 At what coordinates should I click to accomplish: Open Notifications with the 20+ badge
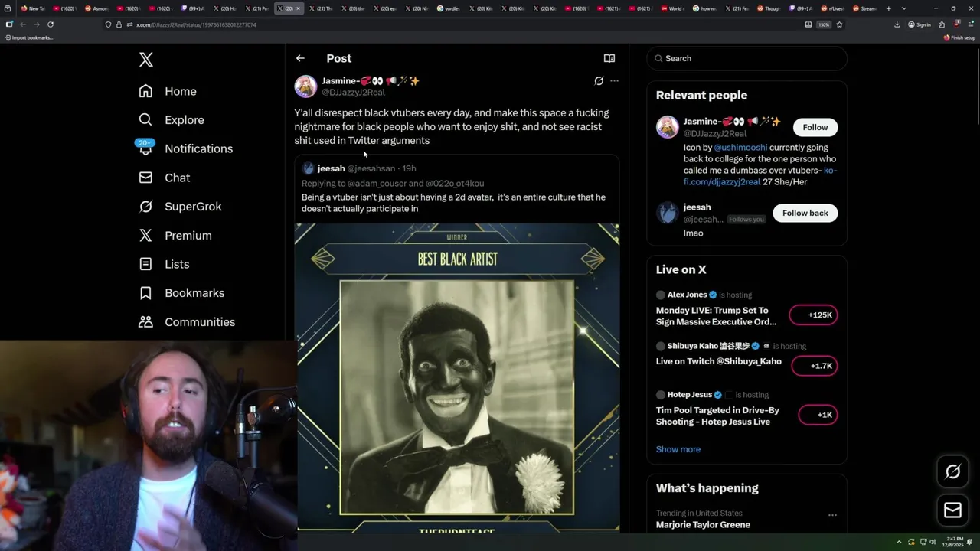click(185, 148)
